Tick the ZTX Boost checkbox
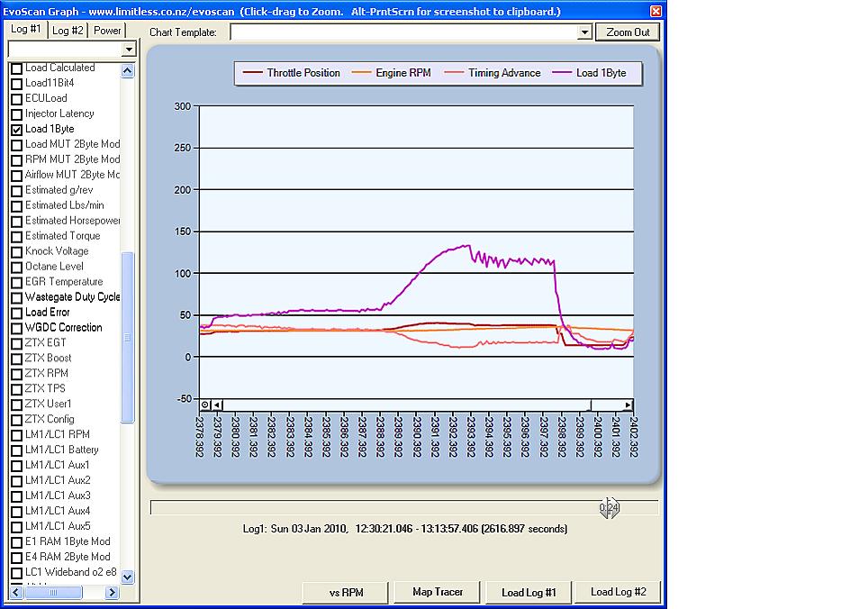This screenshot has width=868, height=609. (x=16, y=359)
